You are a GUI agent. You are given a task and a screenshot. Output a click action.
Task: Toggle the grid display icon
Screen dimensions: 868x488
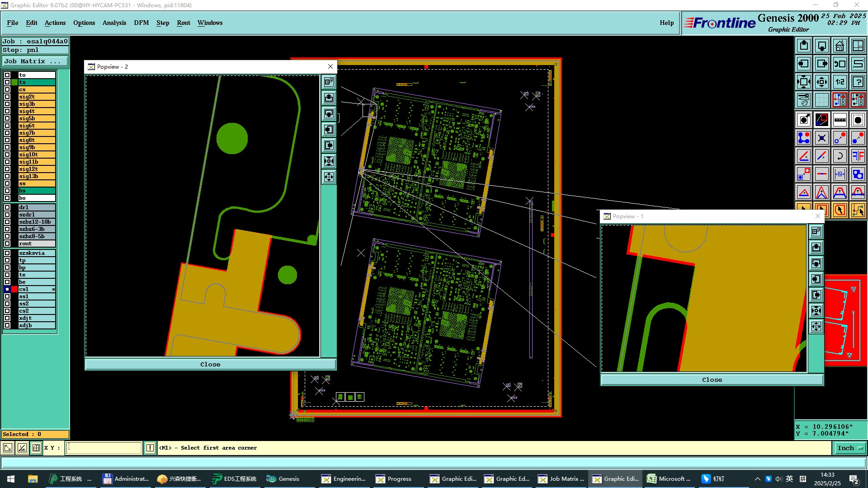tap(821, 100)
